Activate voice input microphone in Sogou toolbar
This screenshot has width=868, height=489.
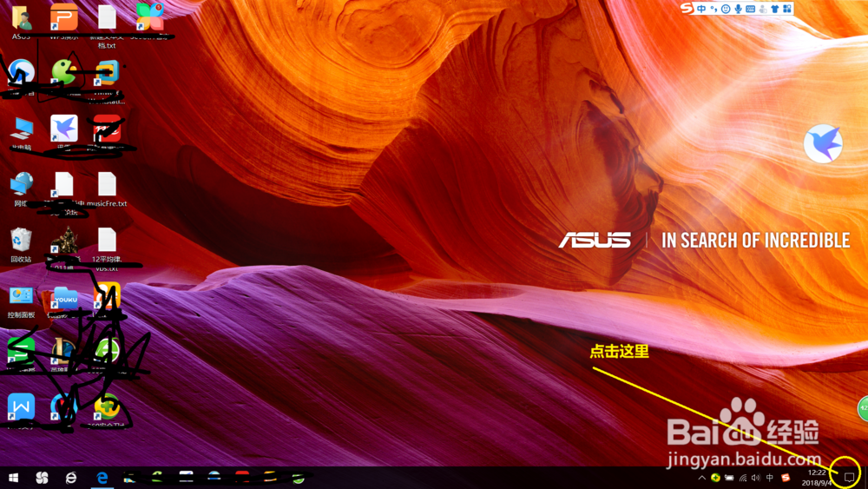(x=738, y=9)
